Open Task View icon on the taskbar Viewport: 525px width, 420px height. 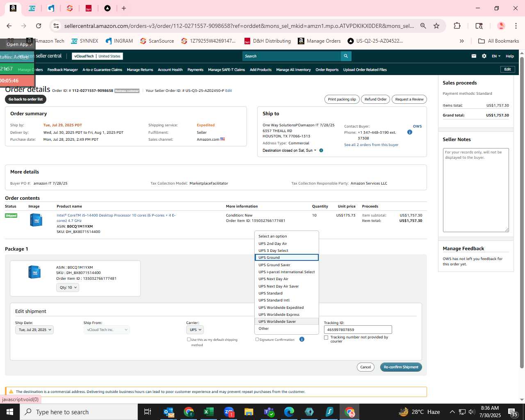[148, 412]
